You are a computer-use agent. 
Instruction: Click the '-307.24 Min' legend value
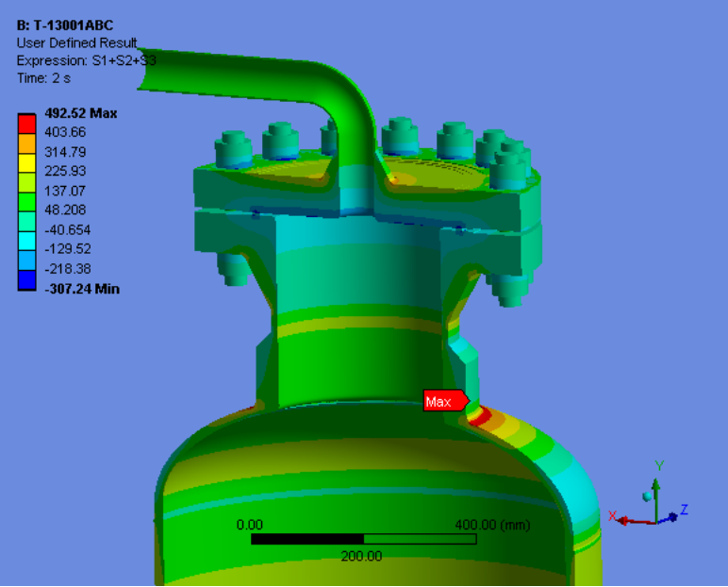(x=82, y=289)
